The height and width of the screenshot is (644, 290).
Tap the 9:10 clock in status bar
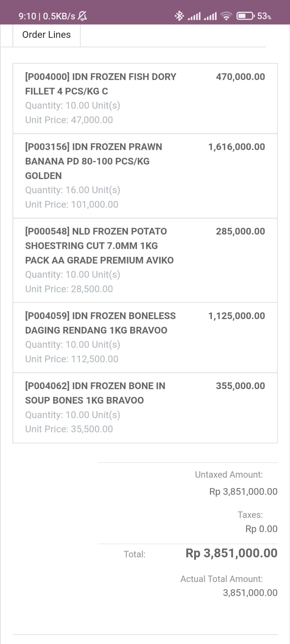pos(27,16)
